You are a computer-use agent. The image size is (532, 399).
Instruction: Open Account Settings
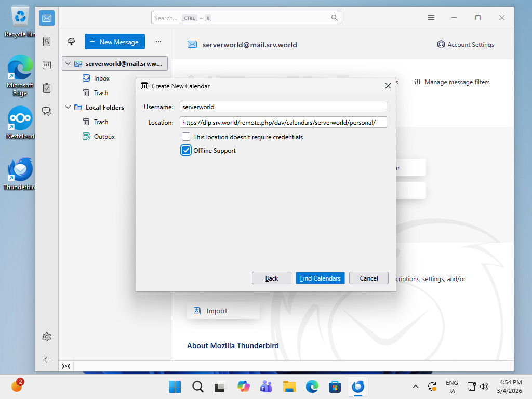(x=465, y=45)
